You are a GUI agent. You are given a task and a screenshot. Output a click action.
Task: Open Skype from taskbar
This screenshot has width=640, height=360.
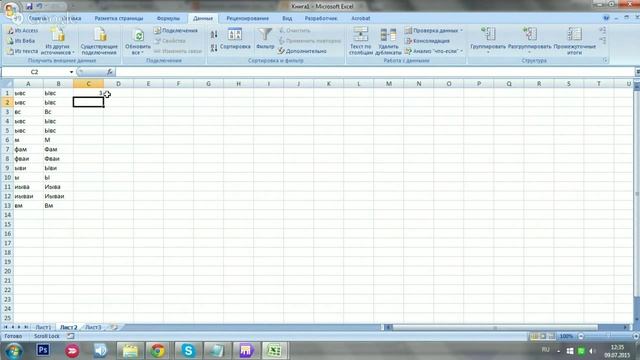[188, 351]
